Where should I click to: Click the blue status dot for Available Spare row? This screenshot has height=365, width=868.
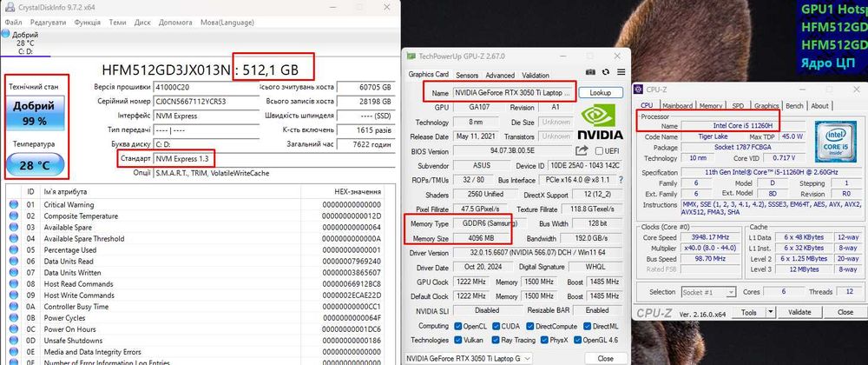[14, 227]
